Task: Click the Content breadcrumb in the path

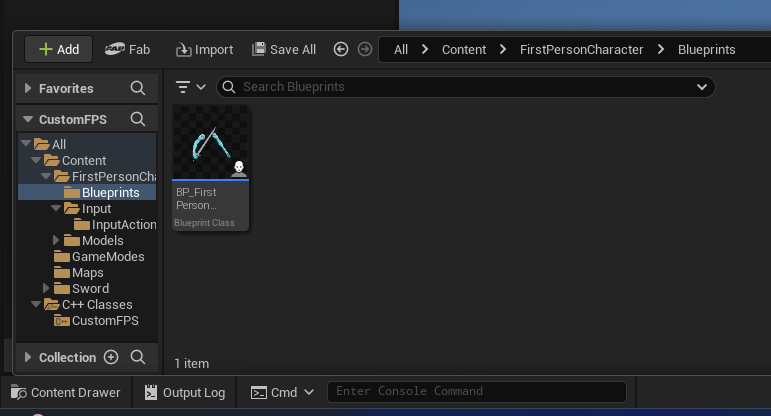Action: pyautogui.click(x=463, y=49)
